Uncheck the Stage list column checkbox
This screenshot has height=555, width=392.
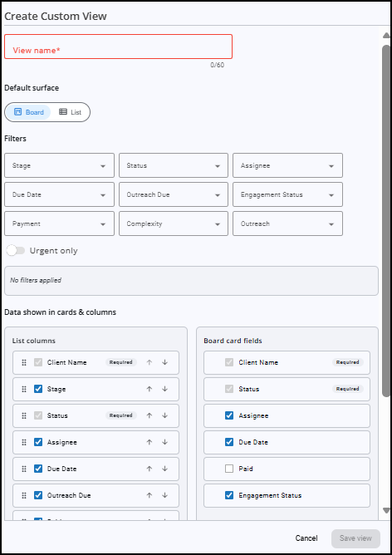pyautogui.click(x=38, y=389)
